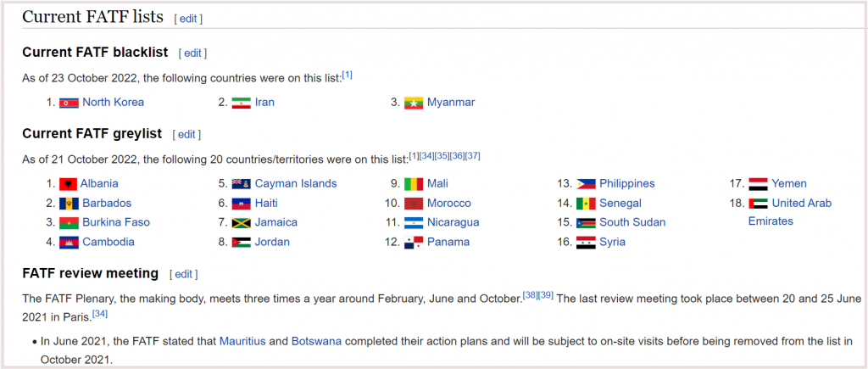Image resolution: width=868 pixels, height=369 pixels.
Task: Open the South Sudan link
Action: pos(632,223)
